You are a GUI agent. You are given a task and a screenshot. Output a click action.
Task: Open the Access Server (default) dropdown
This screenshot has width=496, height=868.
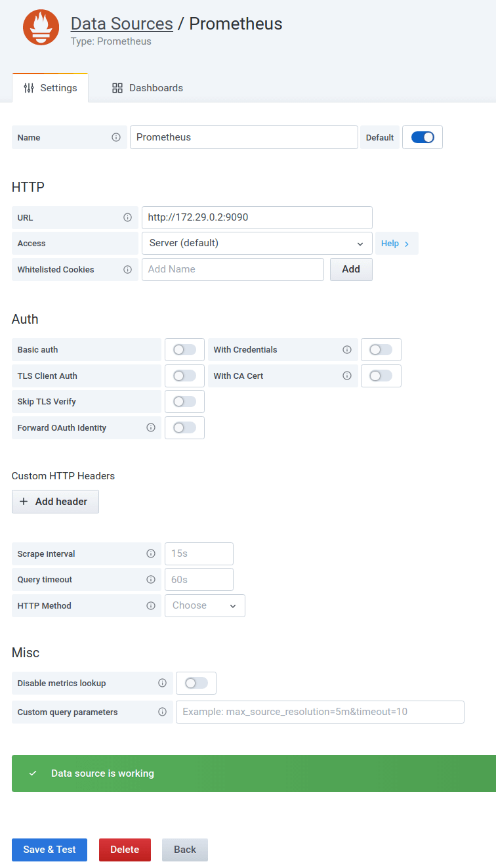click(257, 243)
